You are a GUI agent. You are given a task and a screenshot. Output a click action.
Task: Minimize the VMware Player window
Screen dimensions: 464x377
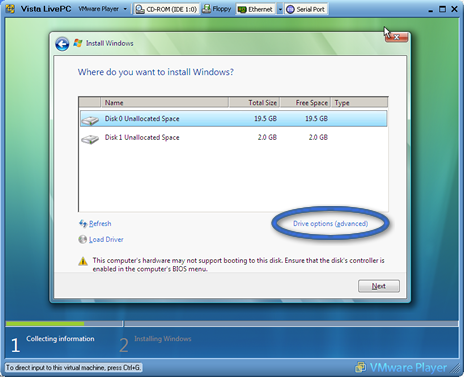pos(430,10)
